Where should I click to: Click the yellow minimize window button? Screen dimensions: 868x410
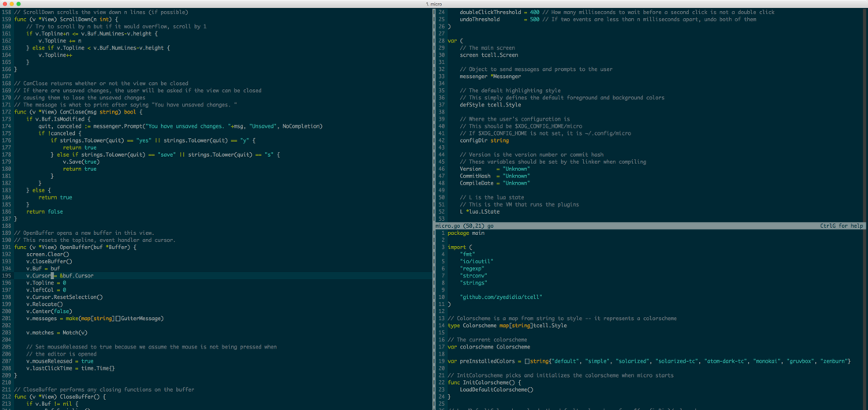click(11, 4)
